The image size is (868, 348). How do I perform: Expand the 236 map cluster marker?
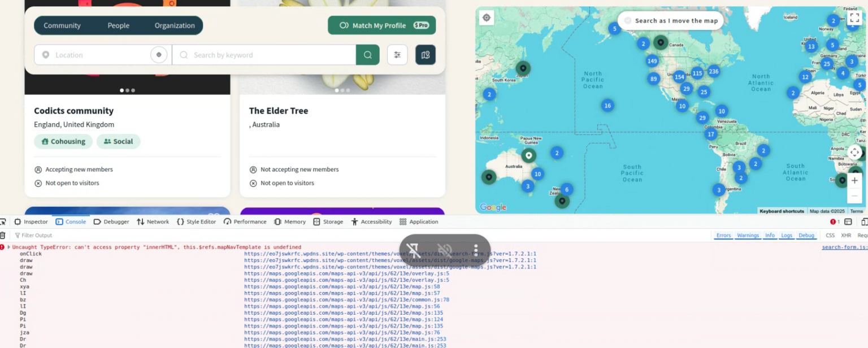tap(714, 71)
